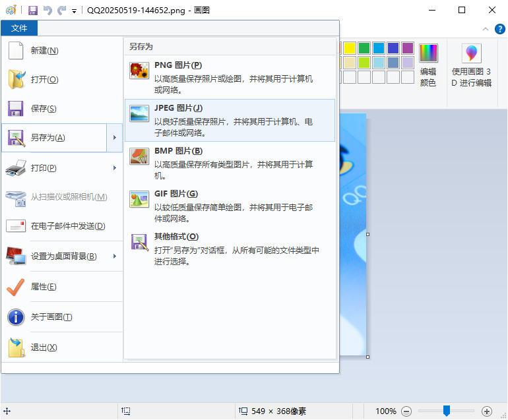Expand the 设置为桌面背景 submenu arrow
508x420 pixels.
click(115, 256)
